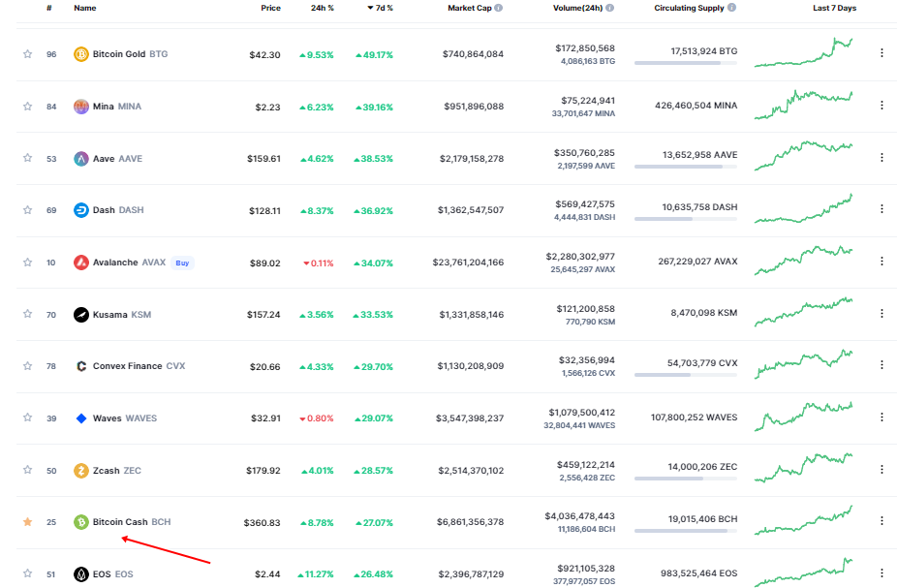
Task: Star the Aave row
Action: pos(27,157)
